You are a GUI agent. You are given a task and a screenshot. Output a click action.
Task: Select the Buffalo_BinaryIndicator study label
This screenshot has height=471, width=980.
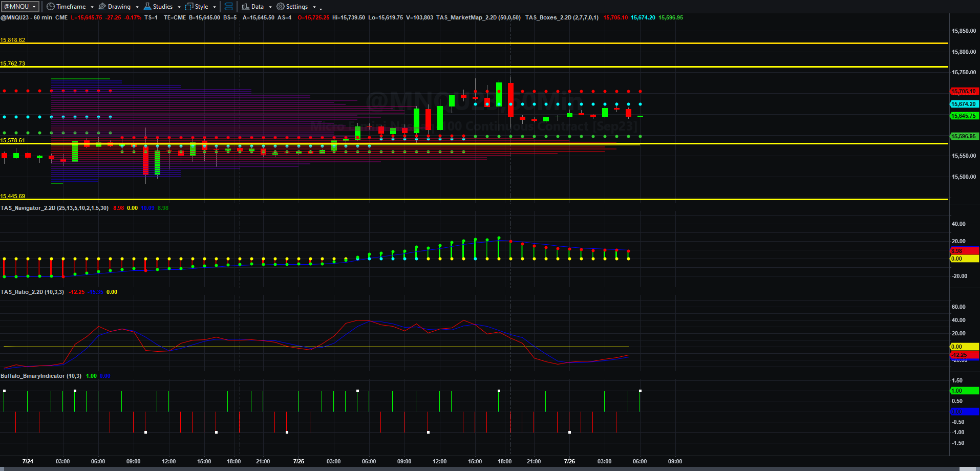pos(33,376)
